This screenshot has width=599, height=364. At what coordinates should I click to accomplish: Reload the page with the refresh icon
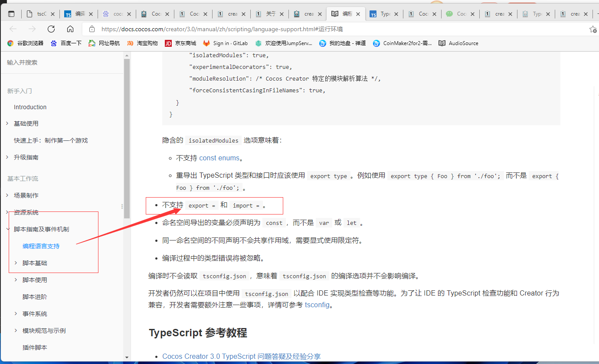point(51,29)
